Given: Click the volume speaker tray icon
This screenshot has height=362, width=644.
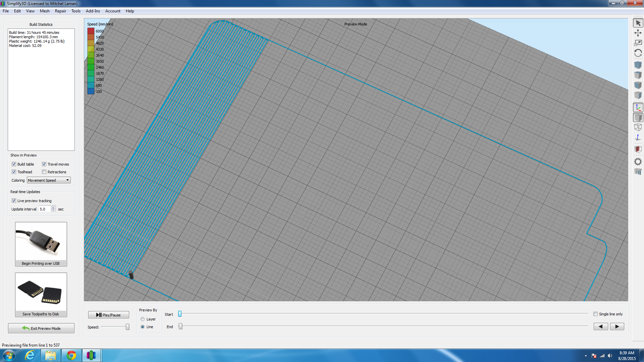Looking at the screenshot, I should click(x=610, y=356).
